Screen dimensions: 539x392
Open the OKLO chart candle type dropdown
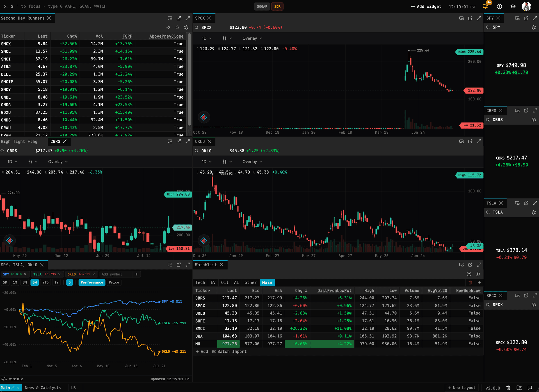227,162
